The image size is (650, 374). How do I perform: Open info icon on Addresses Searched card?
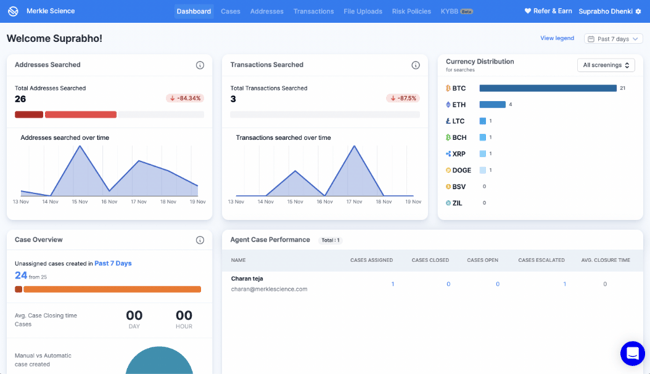point(200,65)
